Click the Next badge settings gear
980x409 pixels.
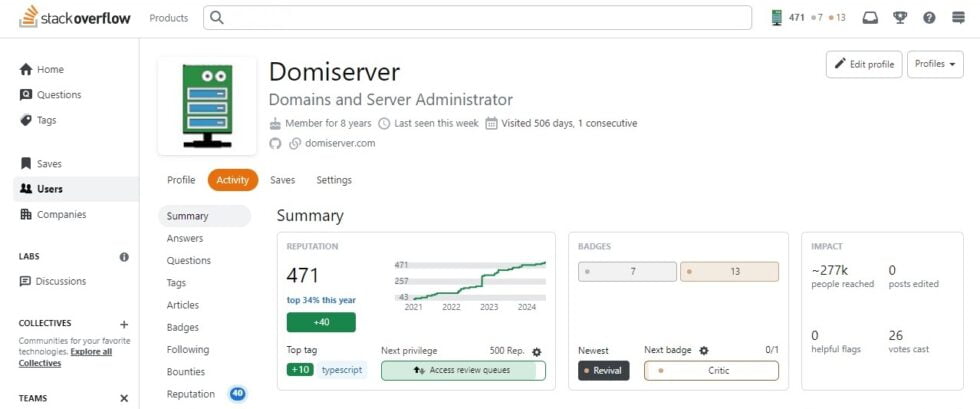tap(703, 351)
